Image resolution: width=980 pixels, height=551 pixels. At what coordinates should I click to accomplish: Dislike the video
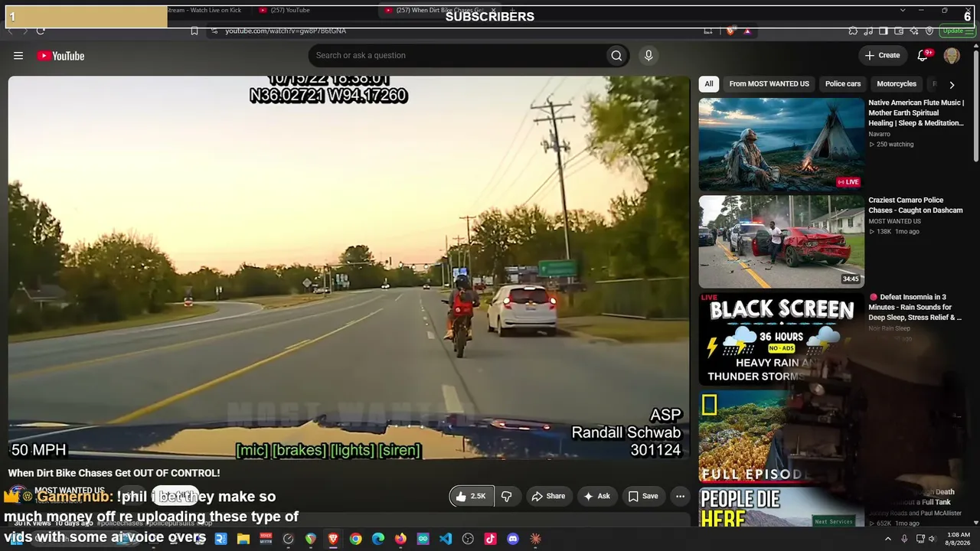pos(507,496)
